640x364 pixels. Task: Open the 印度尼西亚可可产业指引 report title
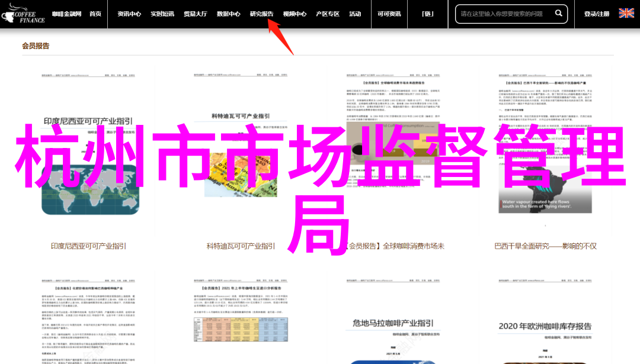88,246
